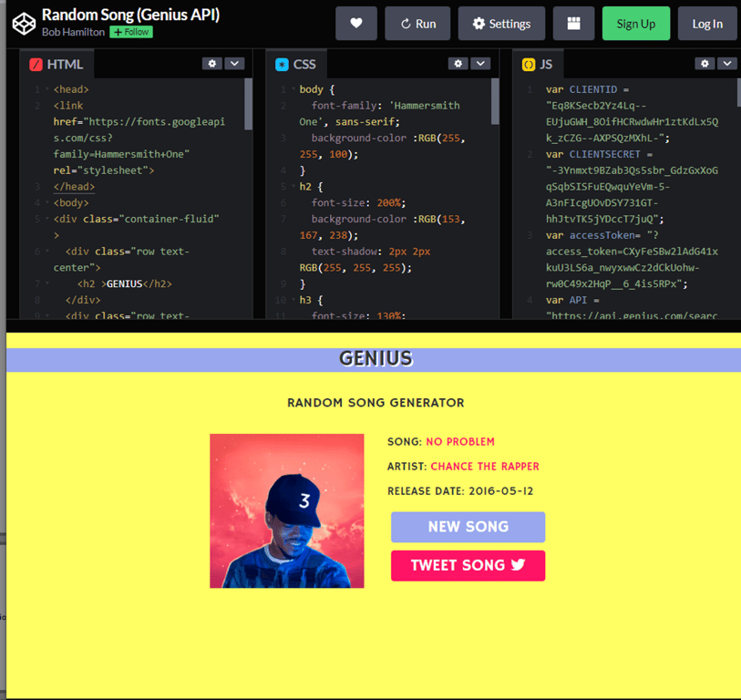Image resolution: width=741 pixels, height=700 pixels.
Task: Click the var CLIENTSECRET code line
Action: click(632, 187)
